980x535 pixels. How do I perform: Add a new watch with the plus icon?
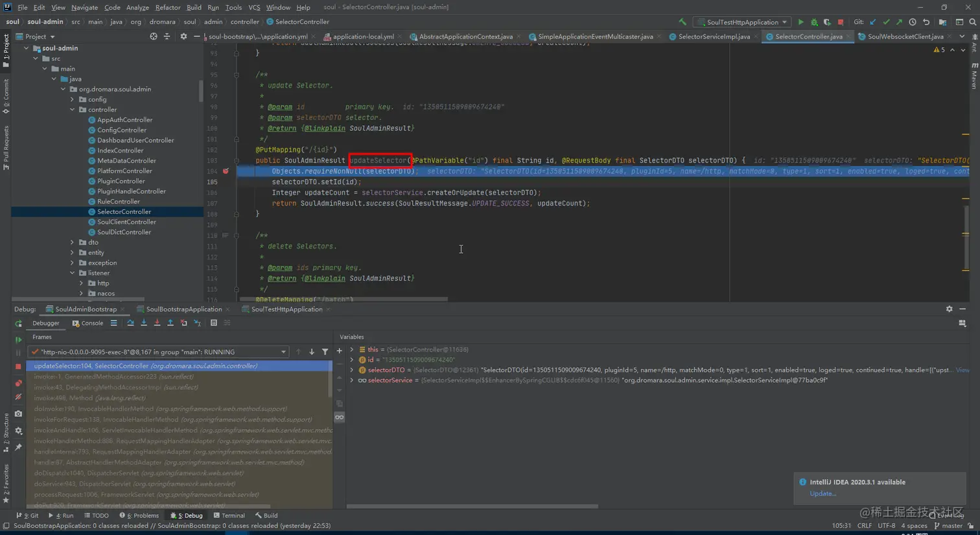[x=339, y=351]
